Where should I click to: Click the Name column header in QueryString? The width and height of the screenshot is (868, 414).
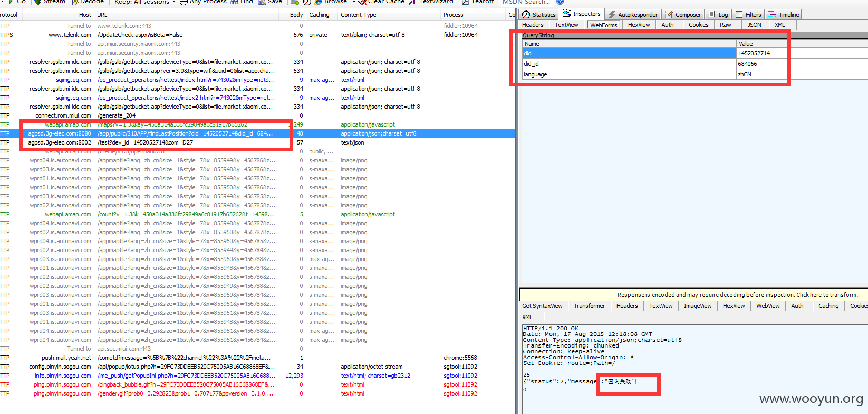click(629, 44)
